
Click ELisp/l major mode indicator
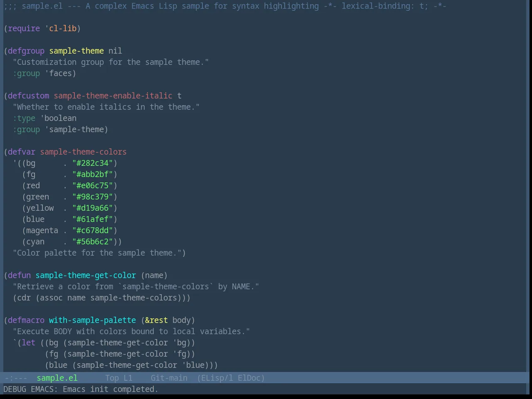pos(217,378)
